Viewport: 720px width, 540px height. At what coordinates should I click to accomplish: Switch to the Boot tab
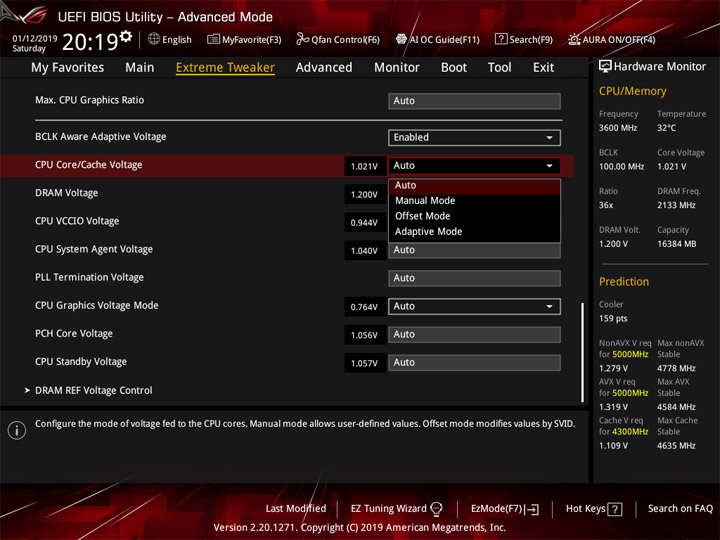(454, 68)
